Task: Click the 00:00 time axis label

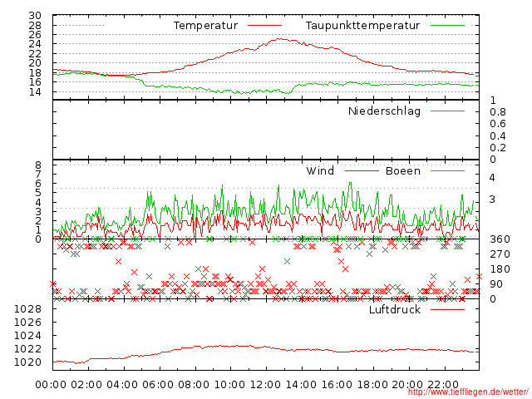Action: coord(51,385)
